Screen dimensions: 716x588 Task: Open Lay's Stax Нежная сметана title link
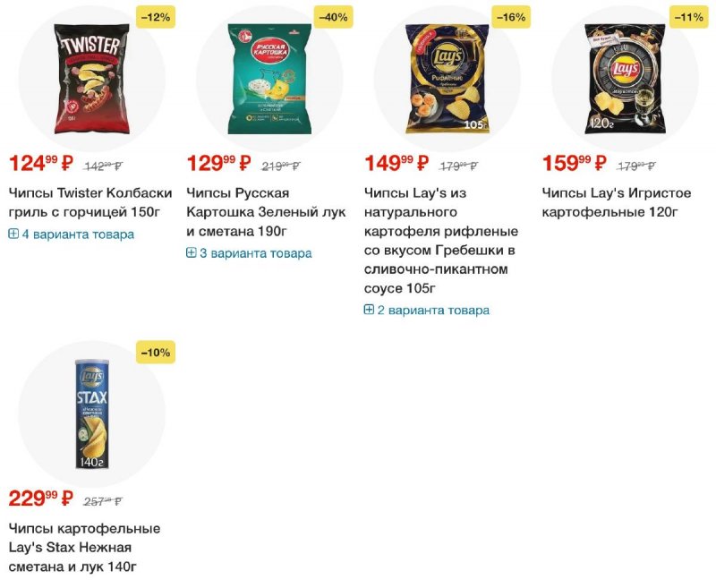pyautogui.click(x=84, y=548)
